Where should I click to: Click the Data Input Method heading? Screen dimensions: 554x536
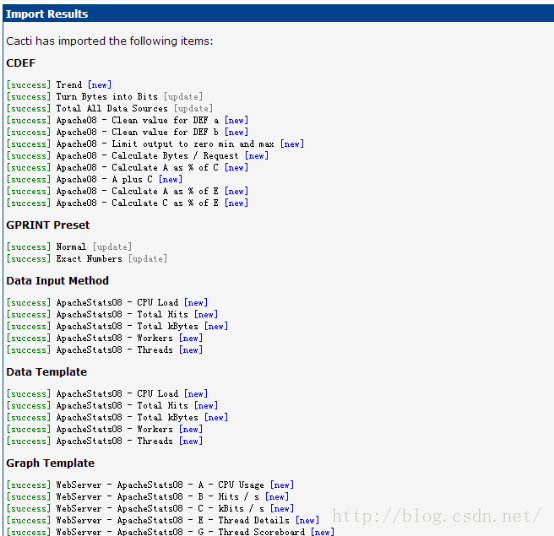point(57,281)
